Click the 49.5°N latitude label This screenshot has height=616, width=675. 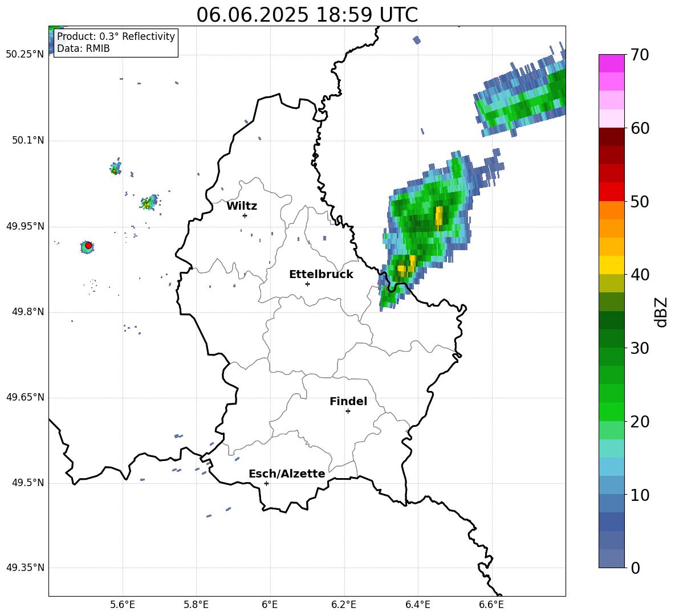(x=28, y=483)
